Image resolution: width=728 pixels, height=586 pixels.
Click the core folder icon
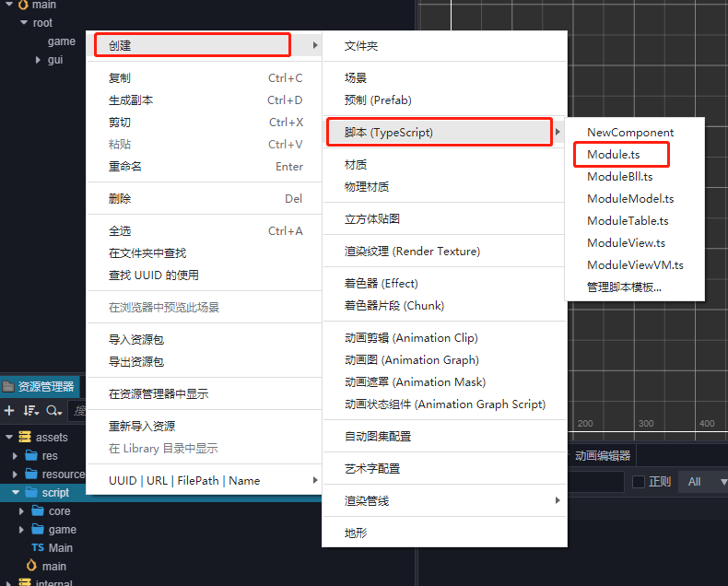(x=38, y=510)
